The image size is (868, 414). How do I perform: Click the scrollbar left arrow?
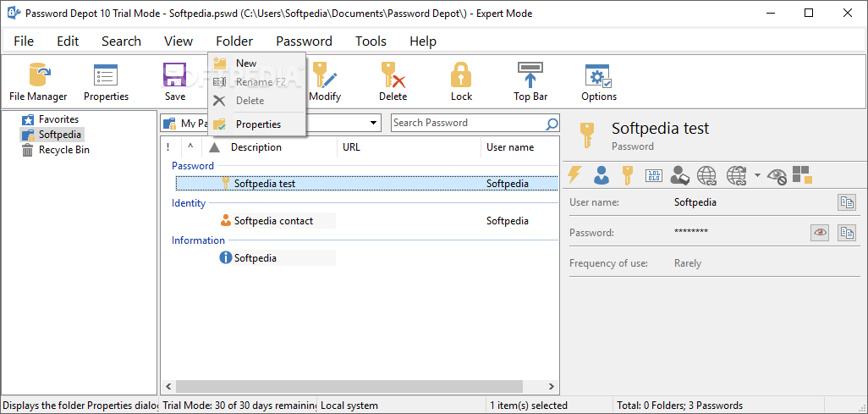pos(169,386)
